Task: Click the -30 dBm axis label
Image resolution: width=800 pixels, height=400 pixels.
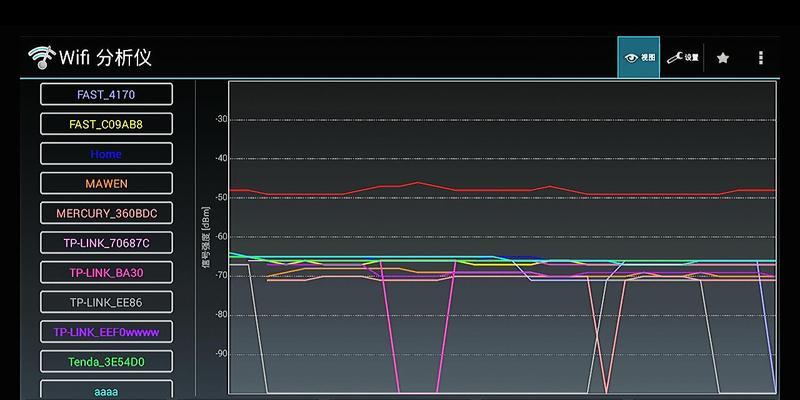Action: click(x=220, y=119)
